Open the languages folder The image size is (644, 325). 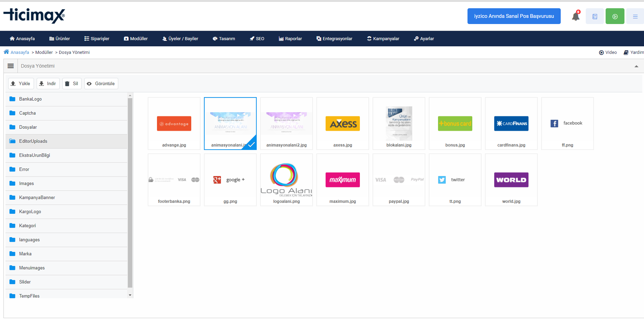(66, 240)
